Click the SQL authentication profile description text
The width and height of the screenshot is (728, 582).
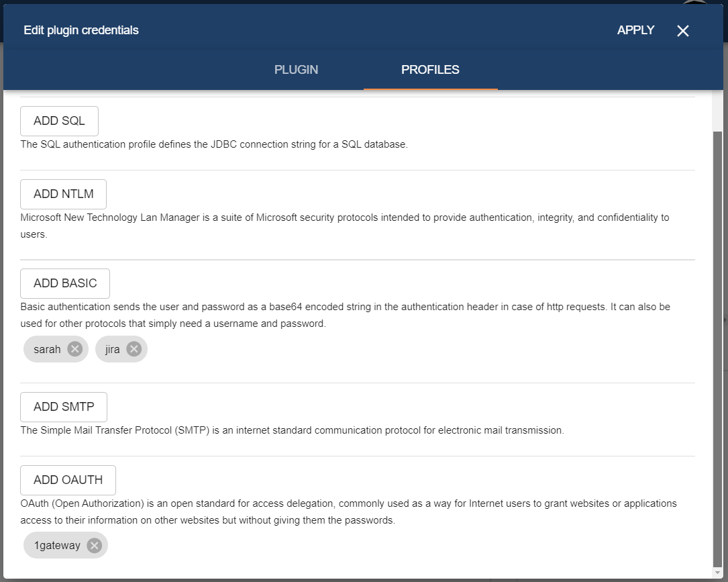click(x=213, y=144)
